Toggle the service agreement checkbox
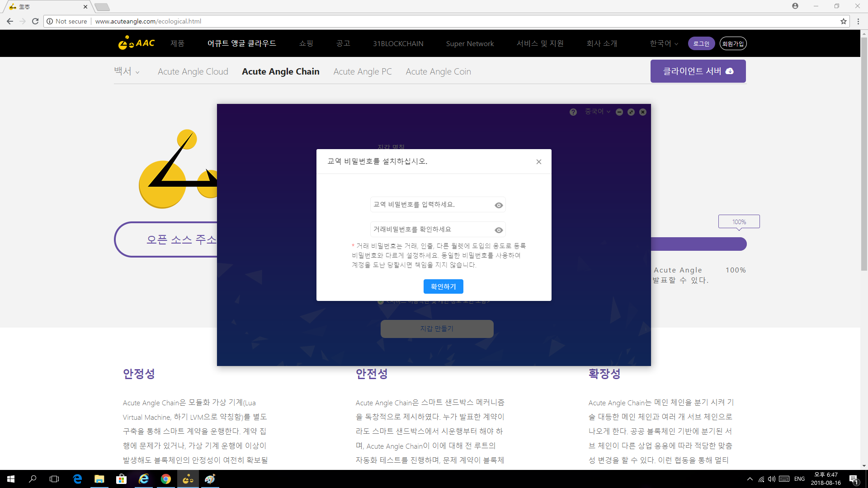The height and width of the screenshot is (488, 868). point(381,300)
